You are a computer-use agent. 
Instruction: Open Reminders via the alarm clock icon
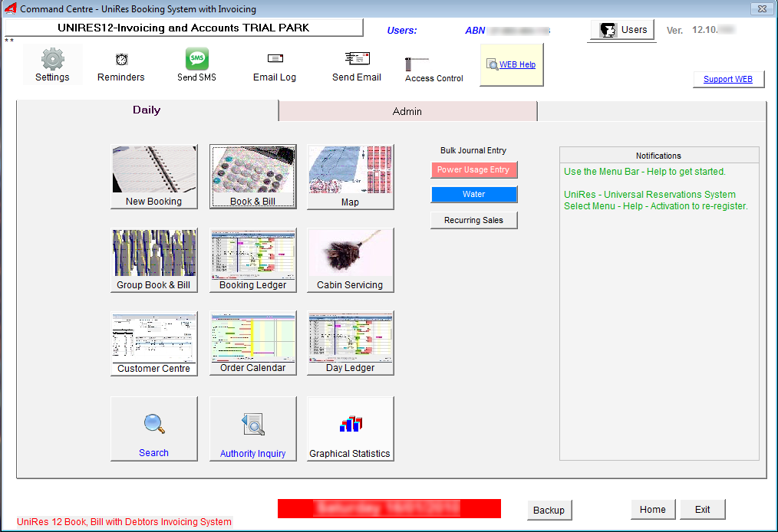(x=121, y=66)
